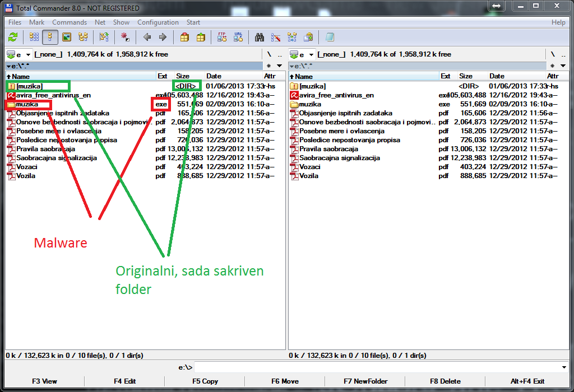Open the multi-rename tool icon
The height and width of the screenshot is (392, 574).
(276, 37)
